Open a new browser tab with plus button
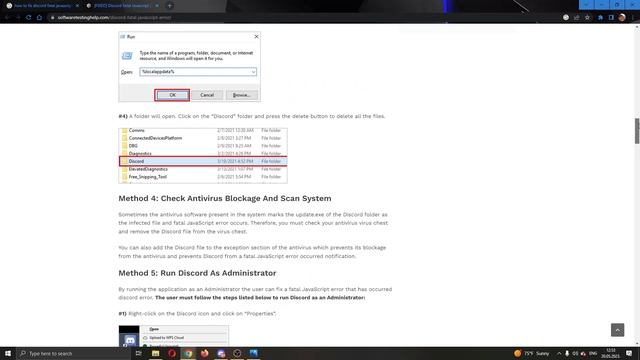Screen dimensions: 640x360 point(169,6)
